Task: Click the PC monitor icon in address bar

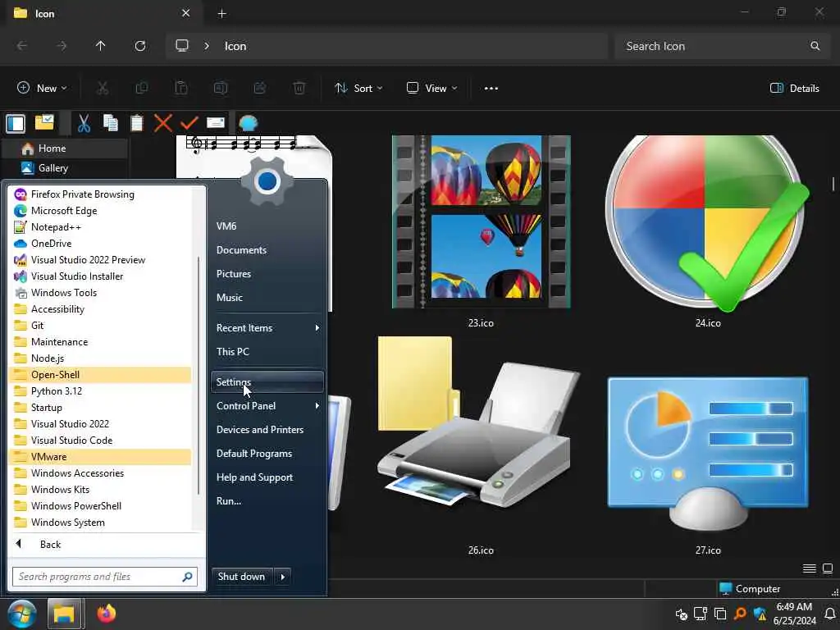Action: tap(182, 46)
